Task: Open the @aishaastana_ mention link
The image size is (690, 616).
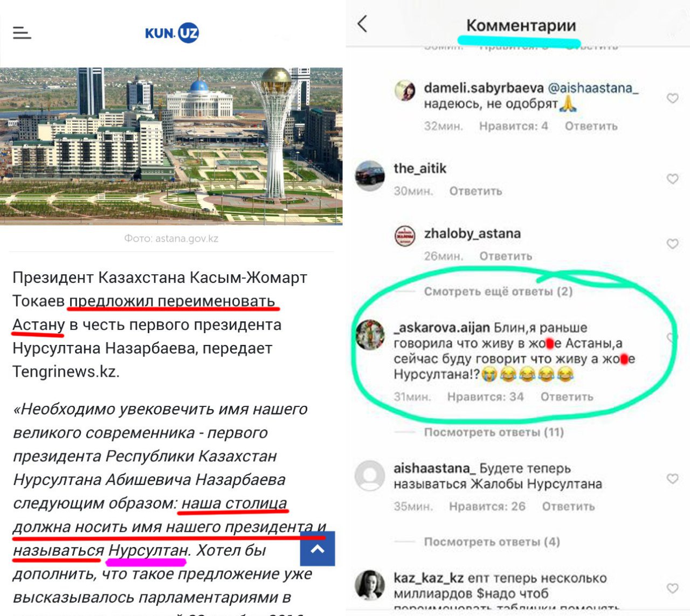Action: [x=593, y=88]
